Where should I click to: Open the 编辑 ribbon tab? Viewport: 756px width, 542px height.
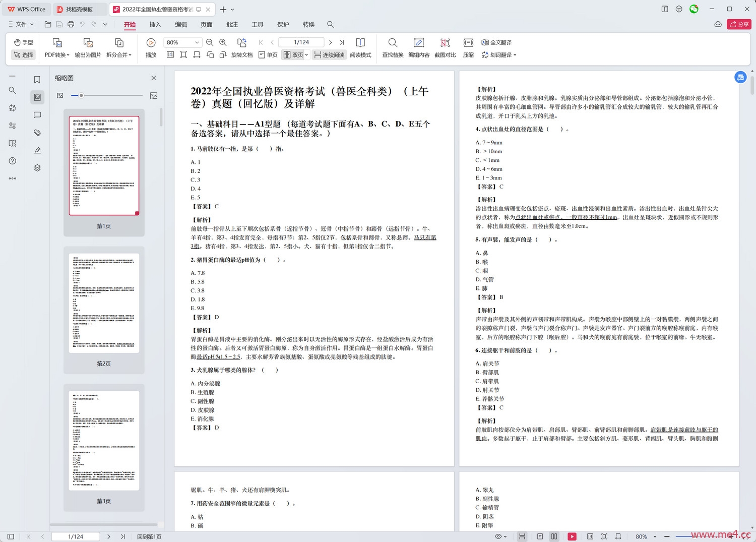(x=181, y=24)
